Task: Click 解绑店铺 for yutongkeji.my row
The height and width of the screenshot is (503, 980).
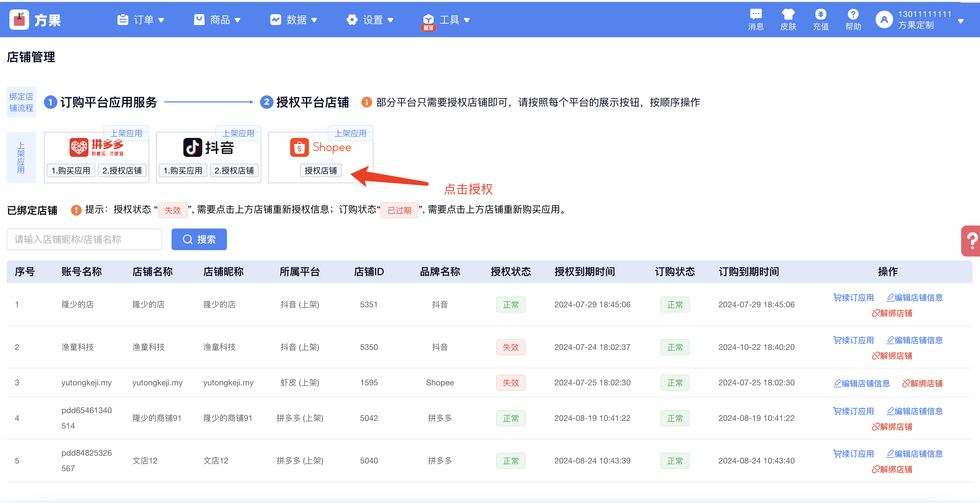Action: click(922, 383)
